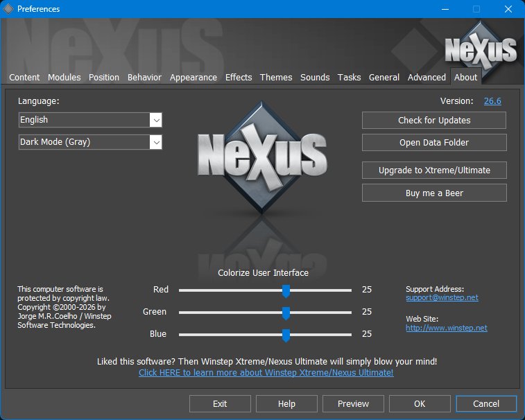Confirm with the OK button
This screenshot has height=420, width=525.
pyautogui.click(x=420, y=403)
